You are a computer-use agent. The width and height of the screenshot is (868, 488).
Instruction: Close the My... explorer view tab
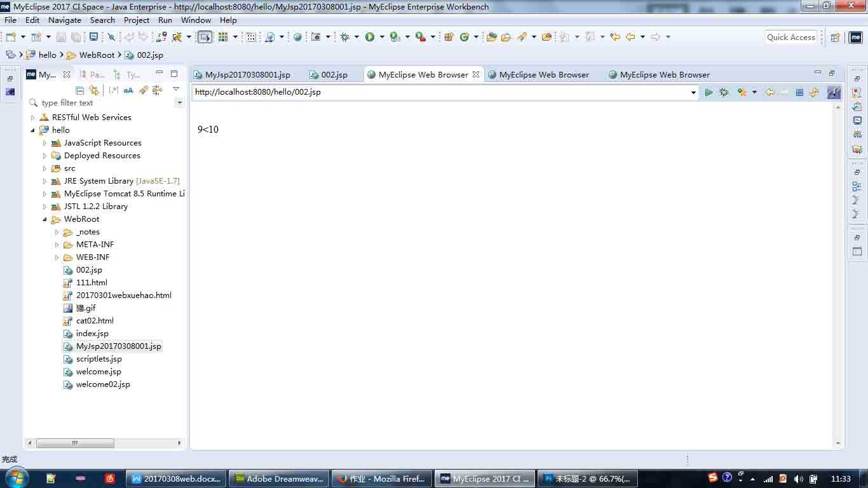66,74
